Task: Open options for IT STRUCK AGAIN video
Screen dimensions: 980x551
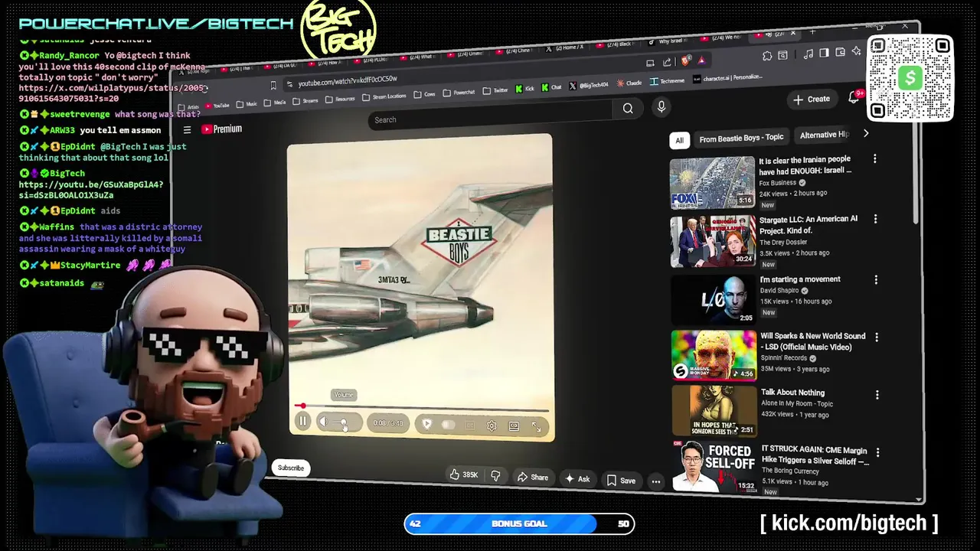Action: click(x=877, y=452)
